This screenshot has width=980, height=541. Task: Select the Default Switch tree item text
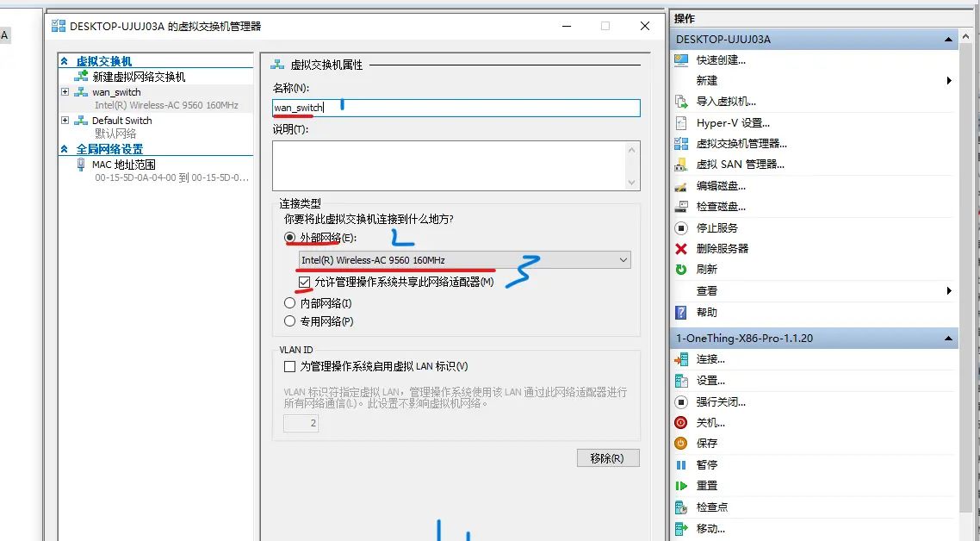pos(122,120)
